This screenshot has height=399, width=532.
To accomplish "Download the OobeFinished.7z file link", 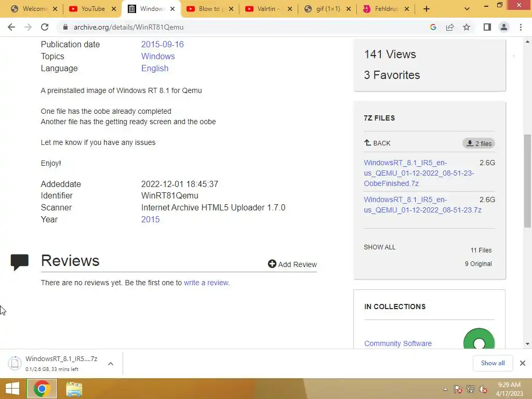I will [x=419, y=173].
